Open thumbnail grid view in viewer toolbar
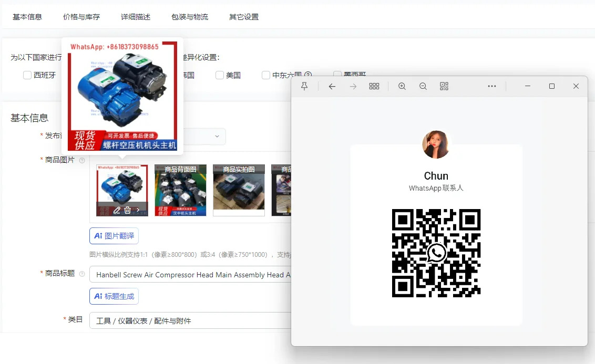This screenshot has height=364, width=595. [x=374, y=87]
